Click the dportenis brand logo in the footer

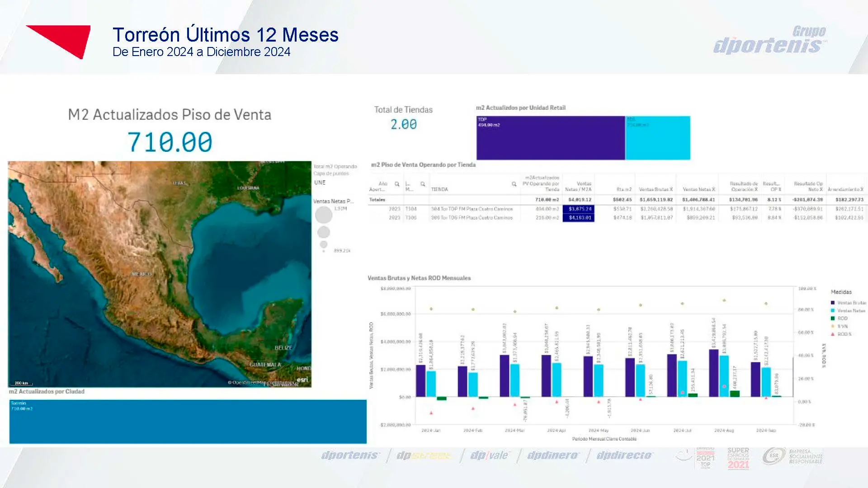(351, 455)
